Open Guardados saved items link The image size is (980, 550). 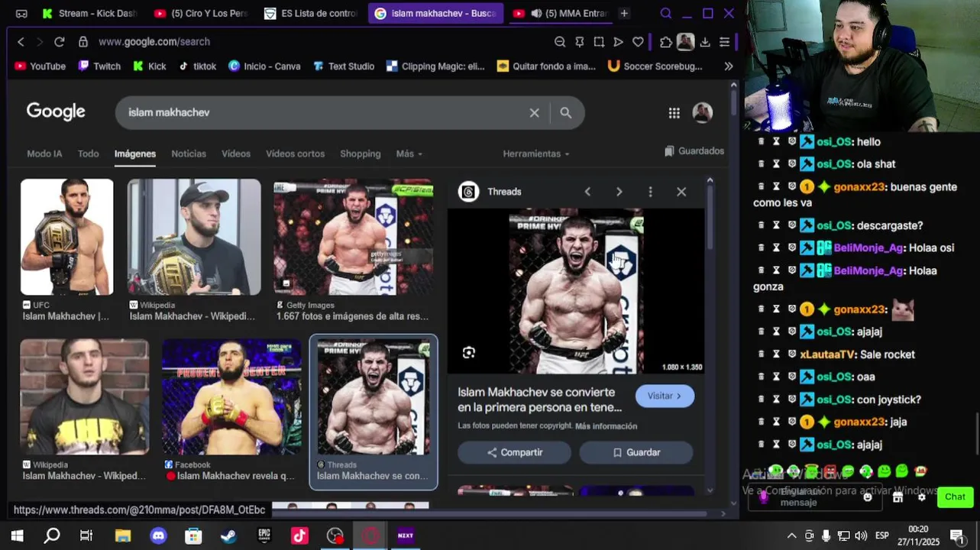tap(694, 151)
